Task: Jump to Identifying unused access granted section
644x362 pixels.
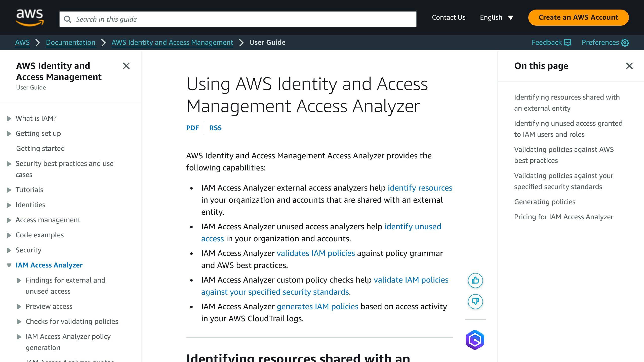Action: tap(568, 129)
